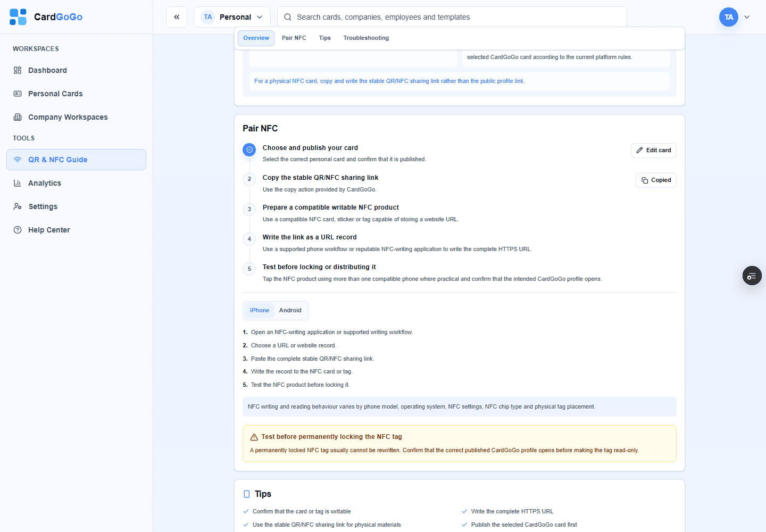766x532 pixels.
Task: Click the search magnifier icon
Action: click(288, 17)
